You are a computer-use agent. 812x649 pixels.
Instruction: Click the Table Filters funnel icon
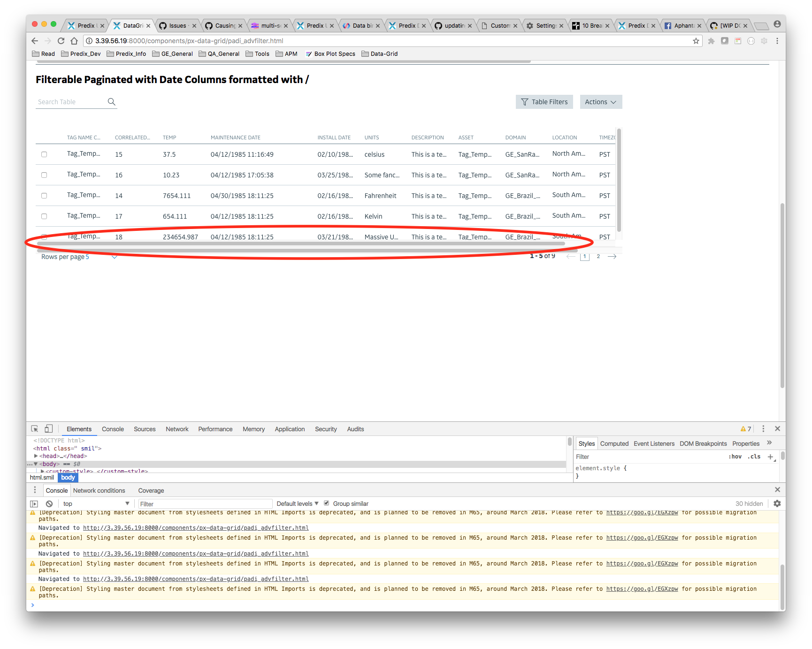(x=524, y=102)
